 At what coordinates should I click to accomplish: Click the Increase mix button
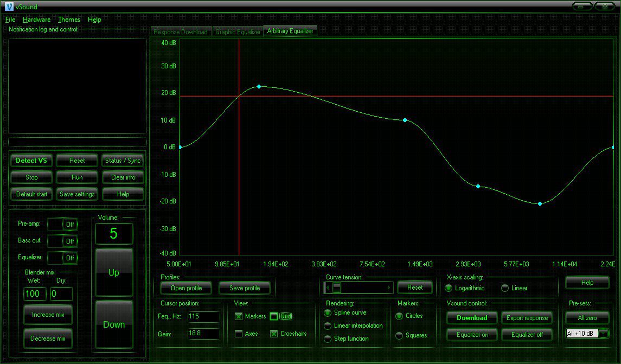pyautogui.click(x=48, y=315)
